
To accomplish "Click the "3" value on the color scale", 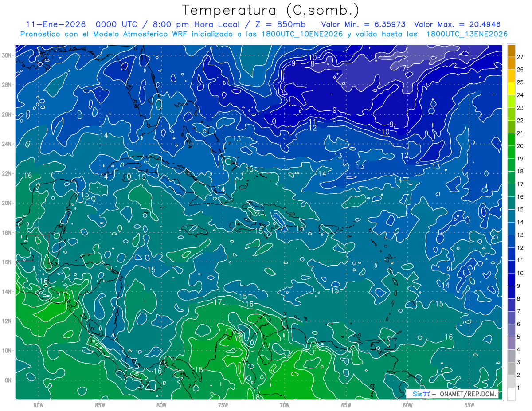I will pos(518,362).
